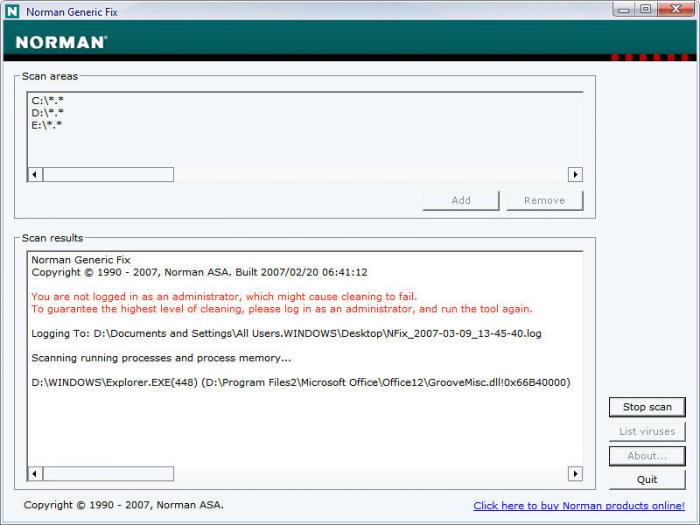Select the D:\*.* scan area entry
The height and width of the screenshot is (525, 700).
(x=47, y=112)
